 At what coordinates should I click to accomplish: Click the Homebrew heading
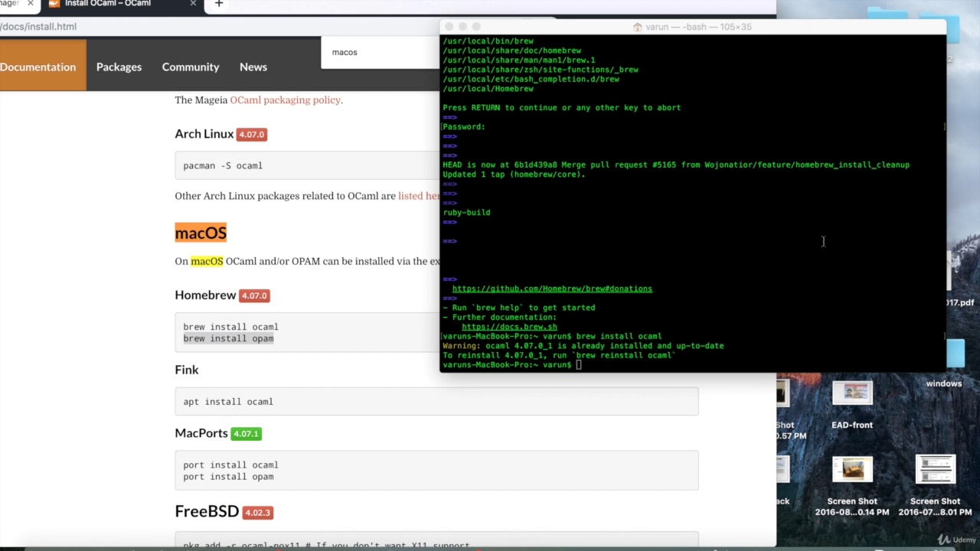pos(205,295)
